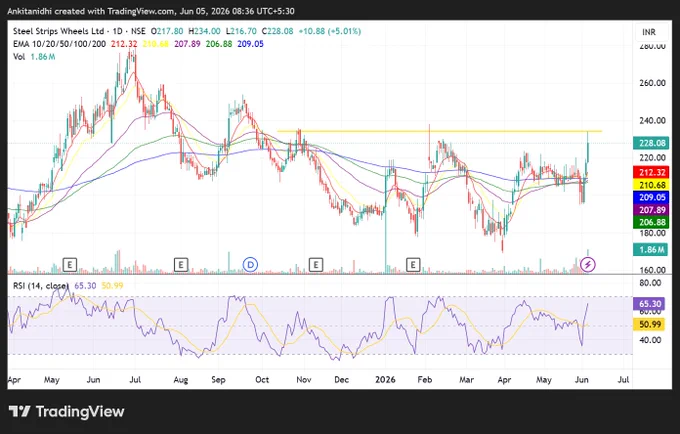Click the Nov label on the time axis
The image size is (680, 434).
[x=304, y=380]
